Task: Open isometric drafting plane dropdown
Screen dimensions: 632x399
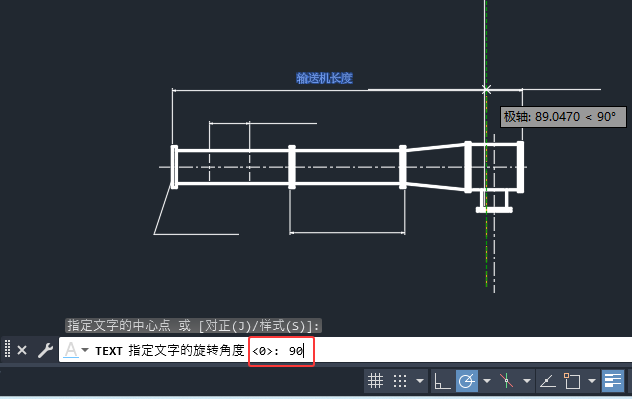Action: (526, 380)
